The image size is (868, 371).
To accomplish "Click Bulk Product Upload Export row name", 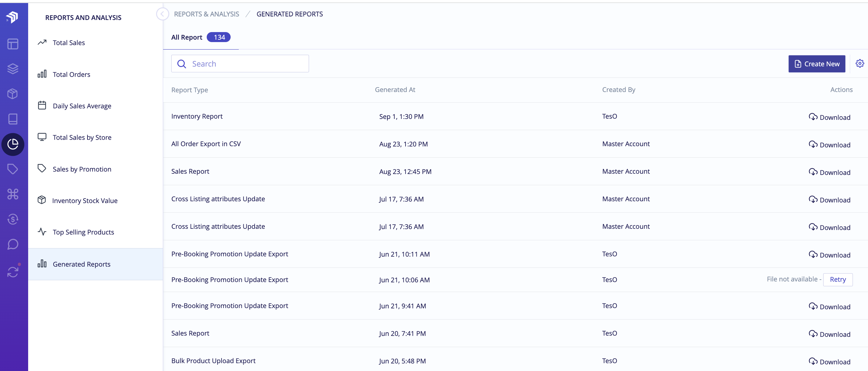I will click(x=213, y=361).
